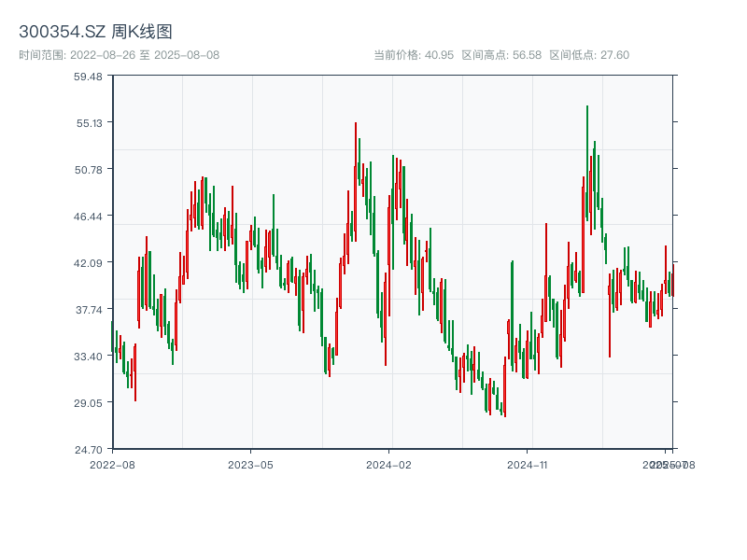Click the y-axis label 24.70

pyautogui.click(x=88, y=450)
